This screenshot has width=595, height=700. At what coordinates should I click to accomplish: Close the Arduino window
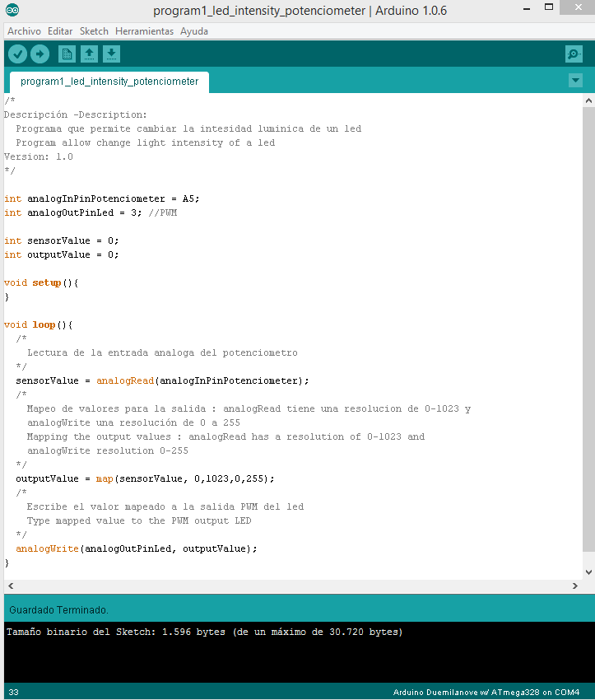pos(578,7)
